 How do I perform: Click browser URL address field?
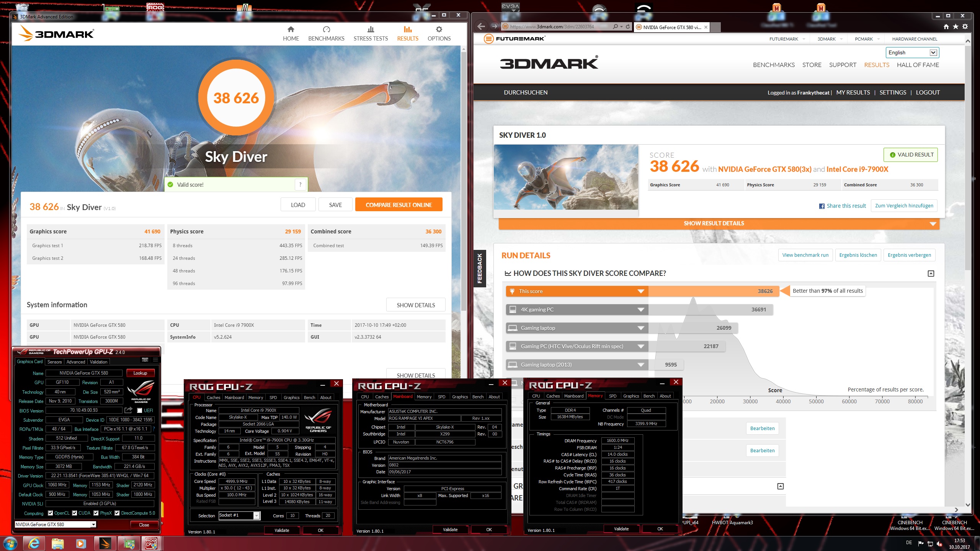tap(557, 26)
